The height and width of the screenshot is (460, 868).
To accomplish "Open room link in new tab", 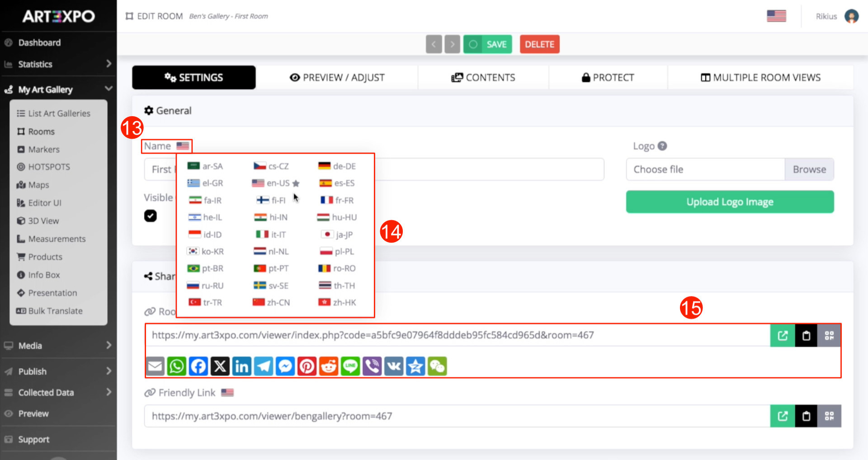I will click(x=783, y=336).
